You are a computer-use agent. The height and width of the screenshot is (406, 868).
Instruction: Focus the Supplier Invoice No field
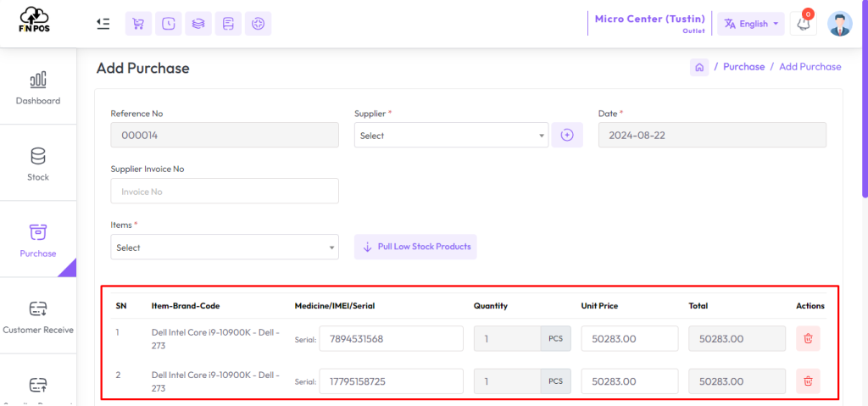tap(224, 191)
